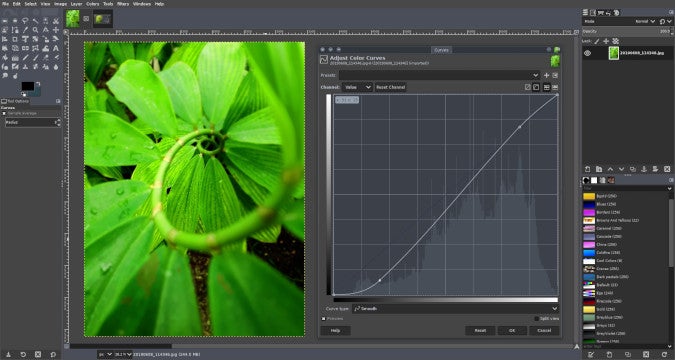This screenshot has height=360, width=675.
Task: Click the new layer group icon
Action: [599, 169]
